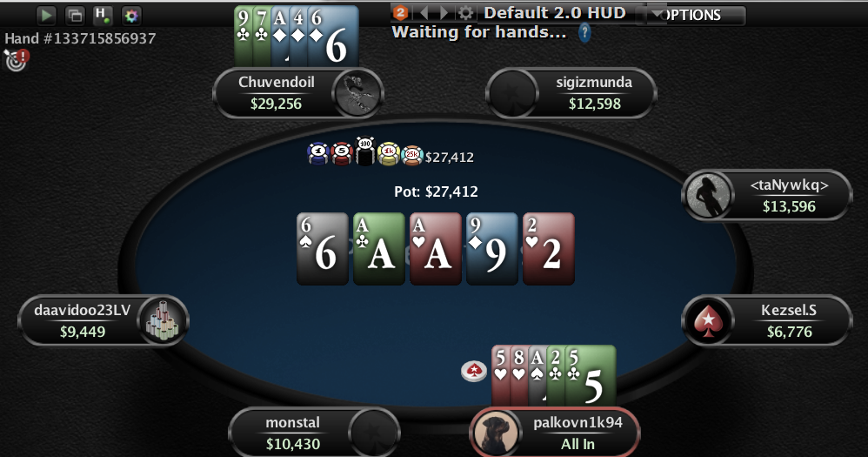Image resolution: width=868 pixels, height=457 pixels.
Task: Click the play replay button
Action: coord(47,16)
